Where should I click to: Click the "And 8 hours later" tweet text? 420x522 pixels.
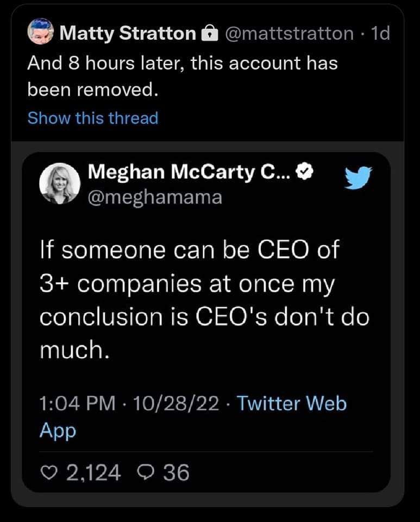tap(182, 76)
